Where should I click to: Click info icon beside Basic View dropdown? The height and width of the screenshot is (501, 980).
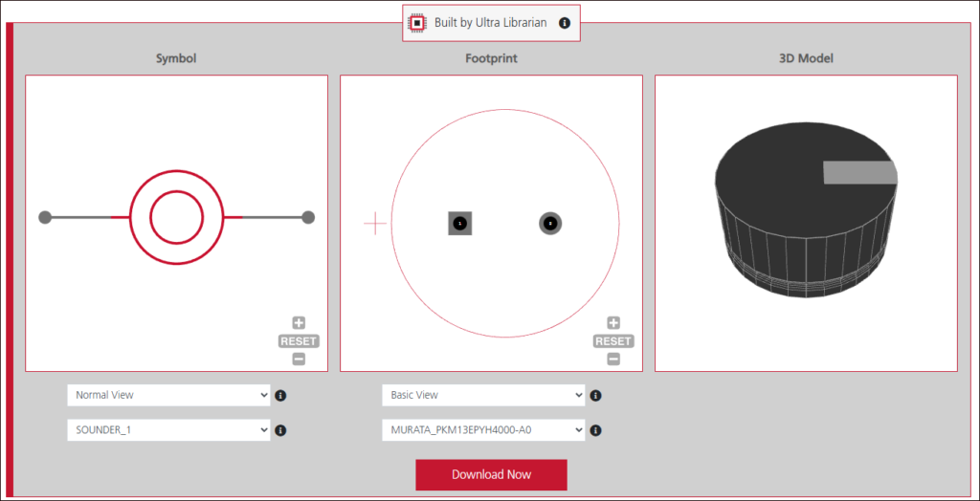[x=595, y=395]
